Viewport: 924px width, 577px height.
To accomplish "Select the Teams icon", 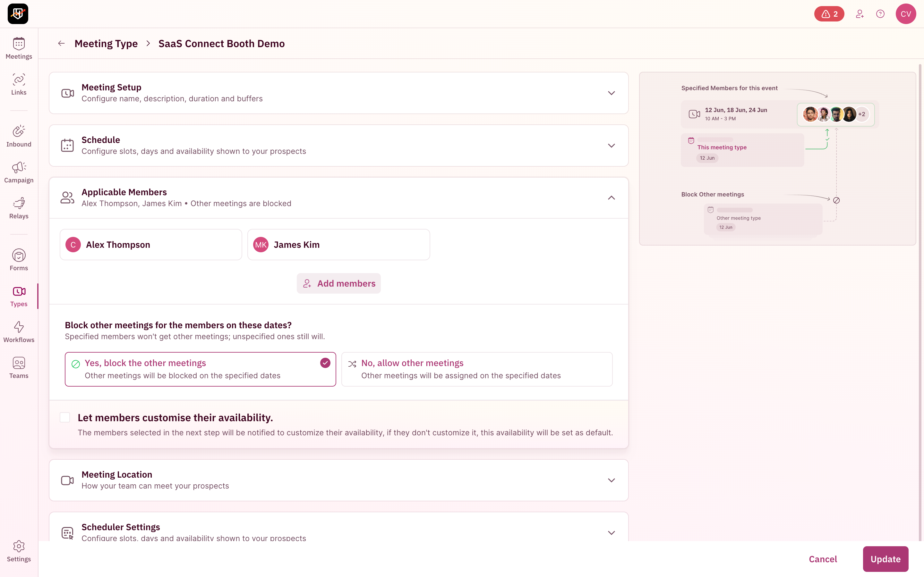I will point(19,367).
